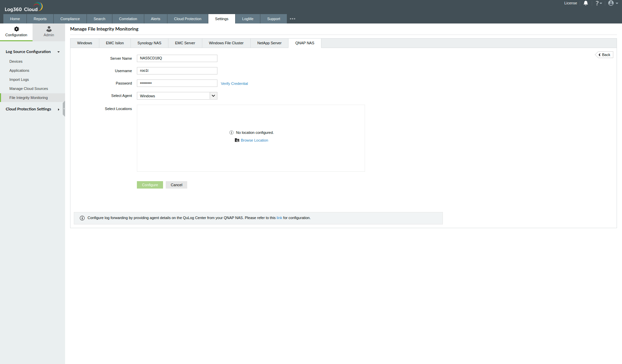This screenshot has width=622, height=364.
Task: Focus the Username input field
Action: 177,71
